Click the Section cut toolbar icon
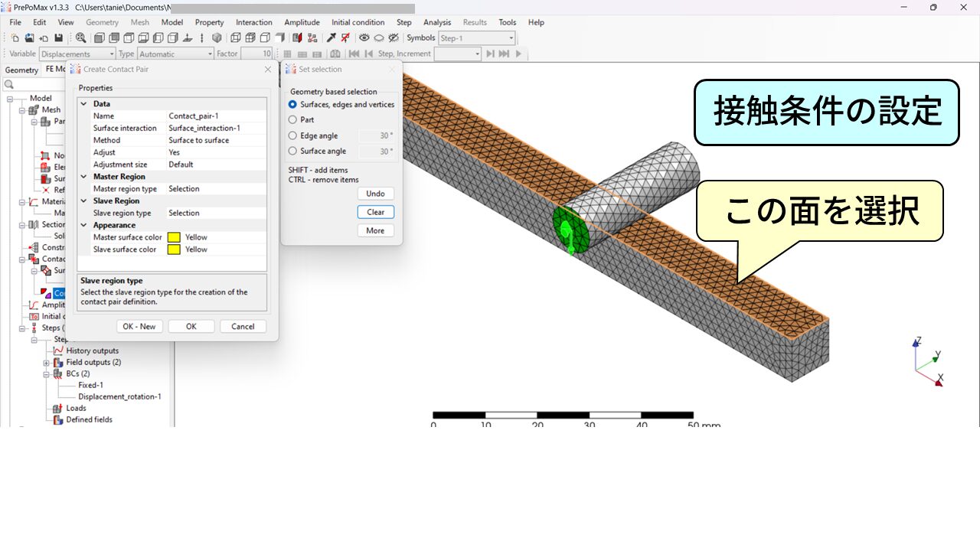 pos(297,37)
